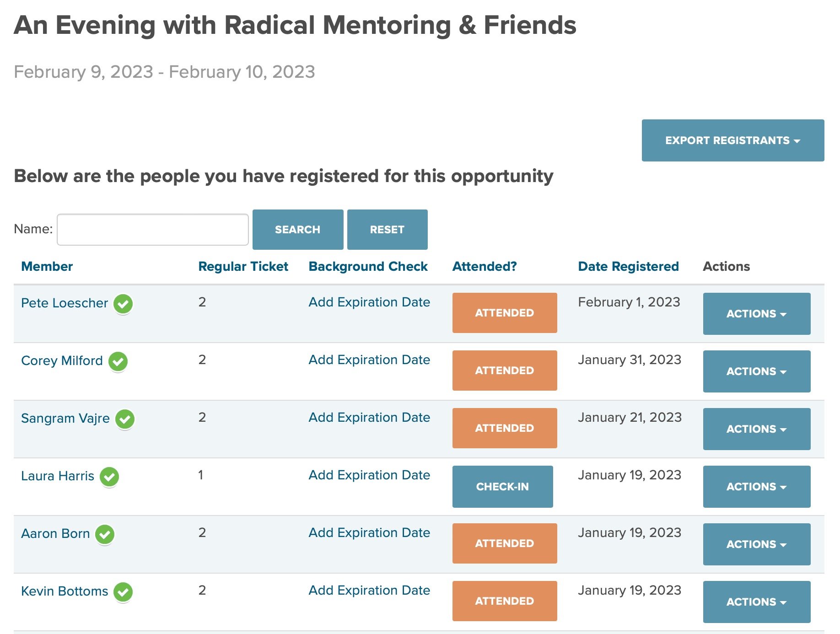Click into the Name search field

coord(152,229)
